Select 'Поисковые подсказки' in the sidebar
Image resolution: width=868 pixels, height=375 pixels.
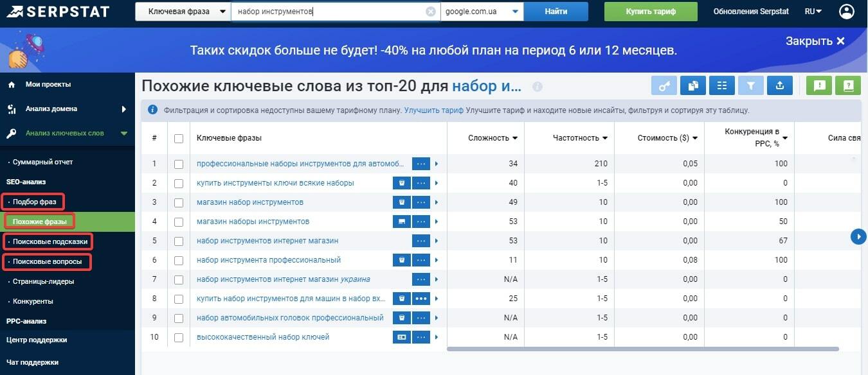[50, 242]
